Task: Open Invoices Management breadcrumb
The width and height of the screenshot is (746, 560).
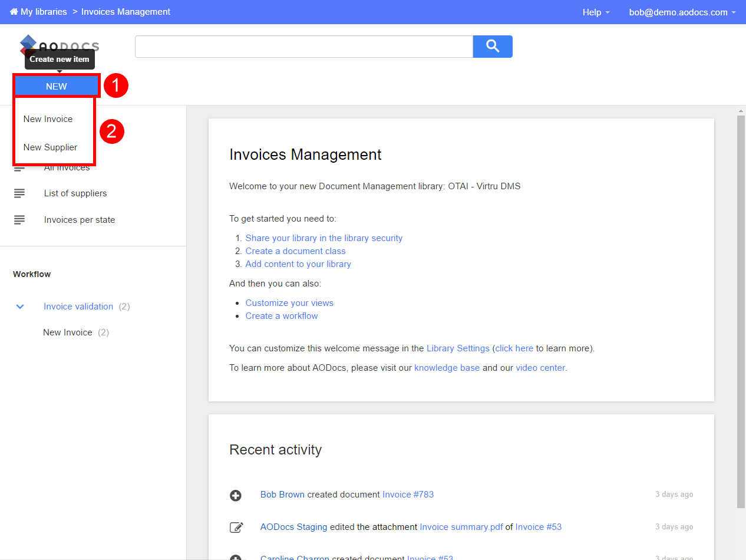Action: point(126,12)
